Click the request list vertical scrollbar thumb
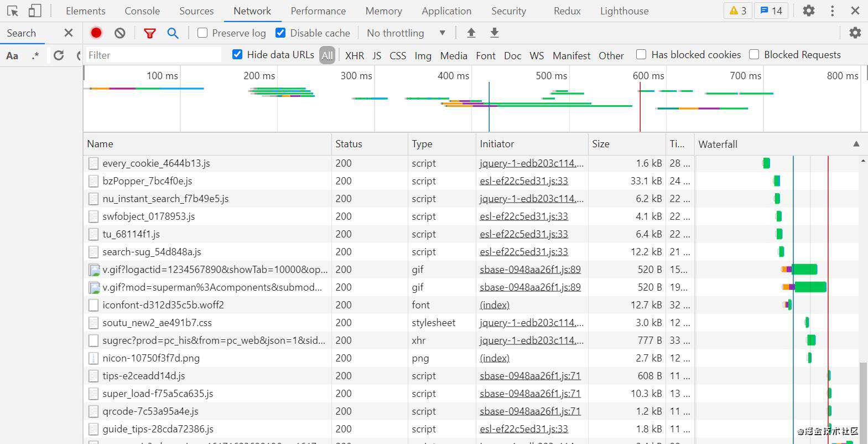Screen dimensions: 868x444 click(863, 402)
